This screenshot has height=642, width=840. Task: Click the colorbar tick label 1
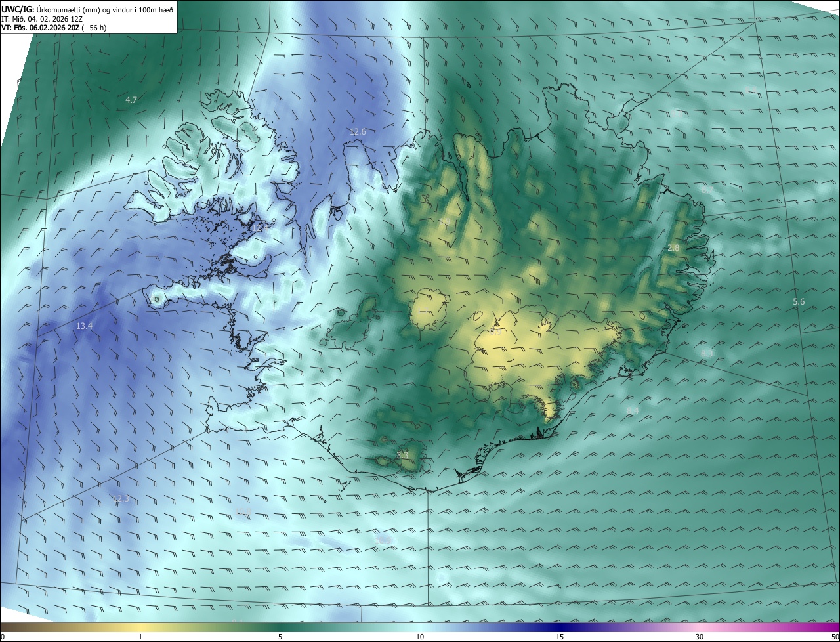click(140, 637)
